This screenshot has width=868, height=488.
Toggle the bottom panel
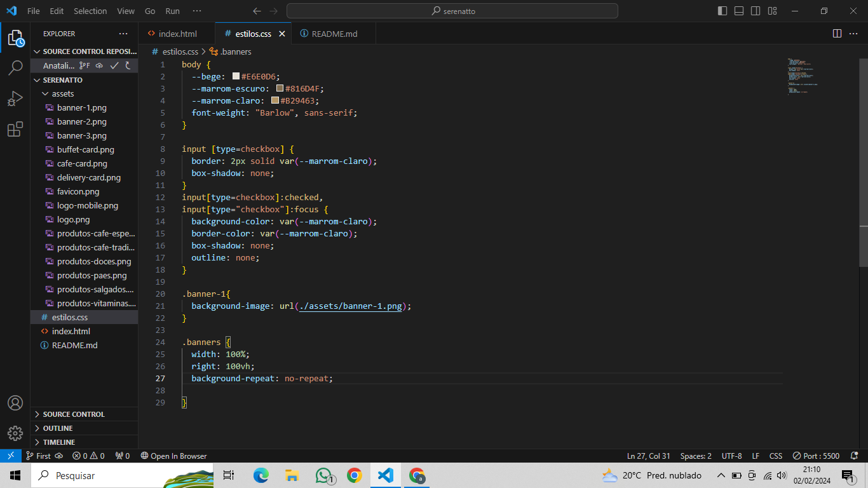pos(739,11)
